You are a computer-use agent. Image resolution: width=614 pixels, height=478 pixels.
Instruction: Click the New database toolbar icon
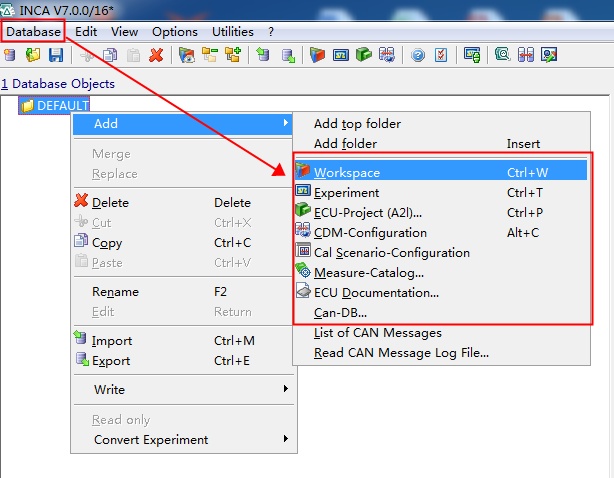(10, 55)
